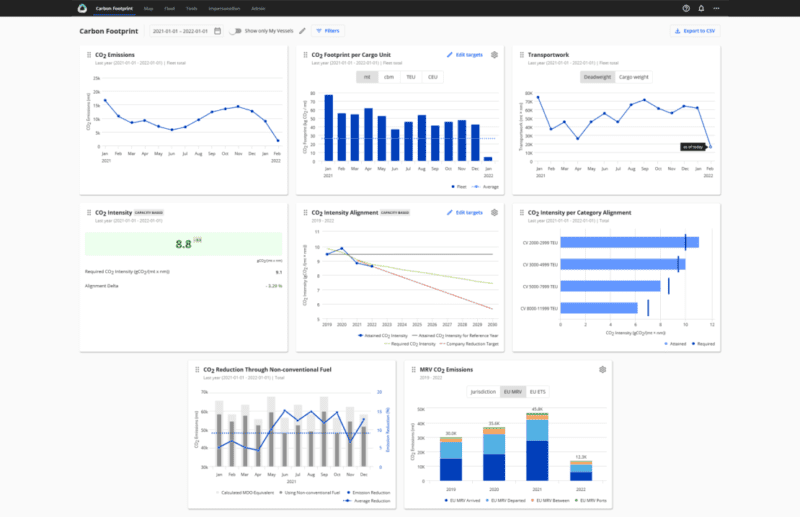The image size is (800, 517).
Task: Click drag handle of CO2 Emissions card
Action: tap(87, 55)
